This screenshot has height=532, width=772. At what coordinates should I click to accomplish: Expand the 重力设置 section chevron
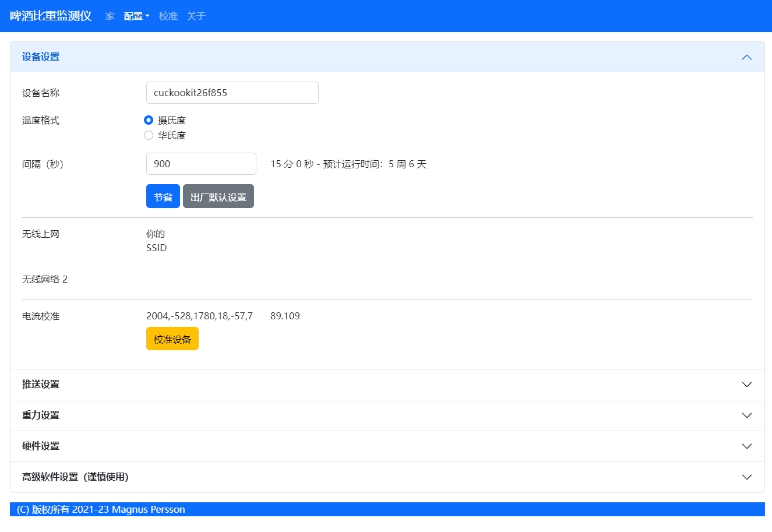(x=746, y=415)
